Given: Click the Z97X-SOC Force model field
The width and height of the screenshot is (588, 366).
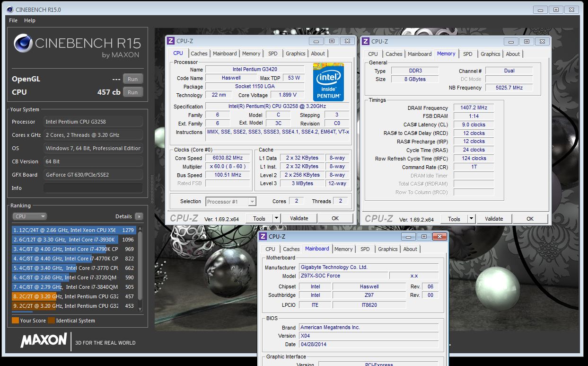Looking at the screenshot, I should click(x=343, y=276).
